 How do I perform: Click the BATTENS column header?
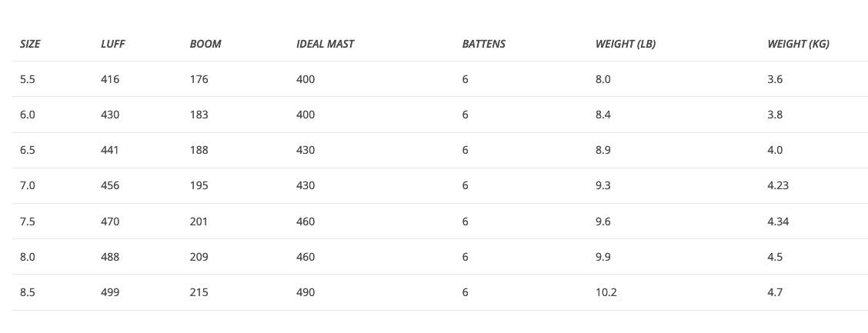[483, 44]
